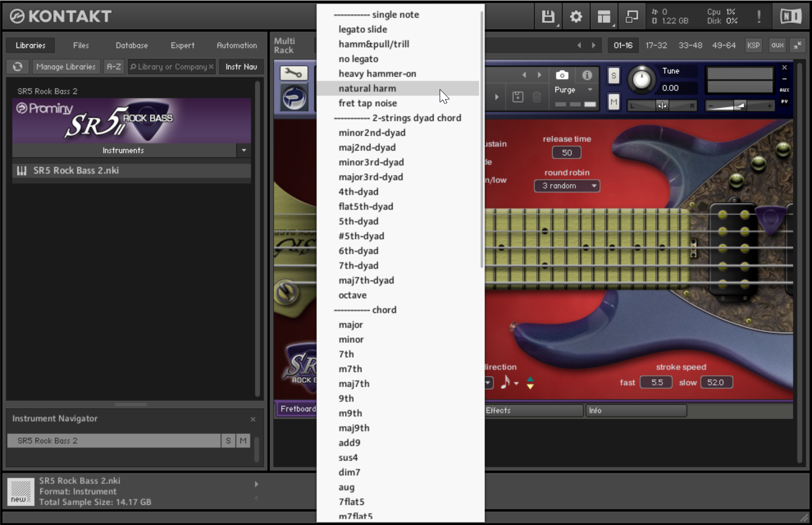Click the rack minimize arrows icon
Screen dimensions: 812x525
point(798,45)
